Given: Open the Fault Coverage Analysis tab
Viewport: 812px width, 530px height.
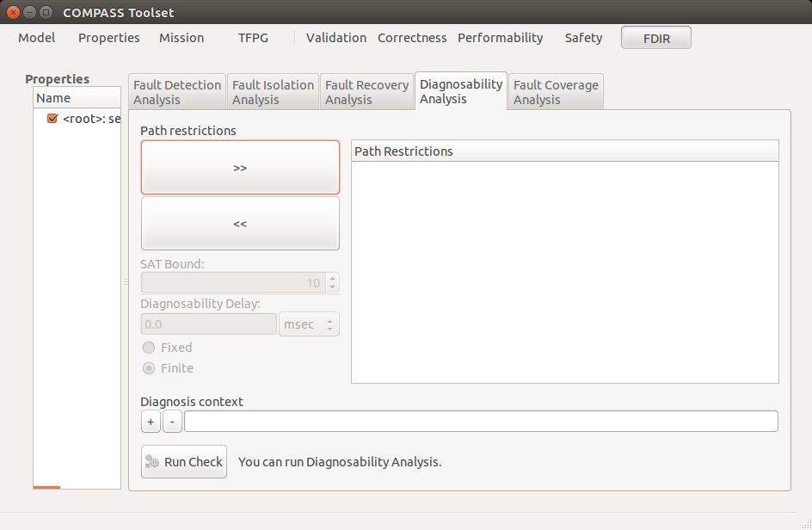Looking at the screenshot, I should (556, 92).
